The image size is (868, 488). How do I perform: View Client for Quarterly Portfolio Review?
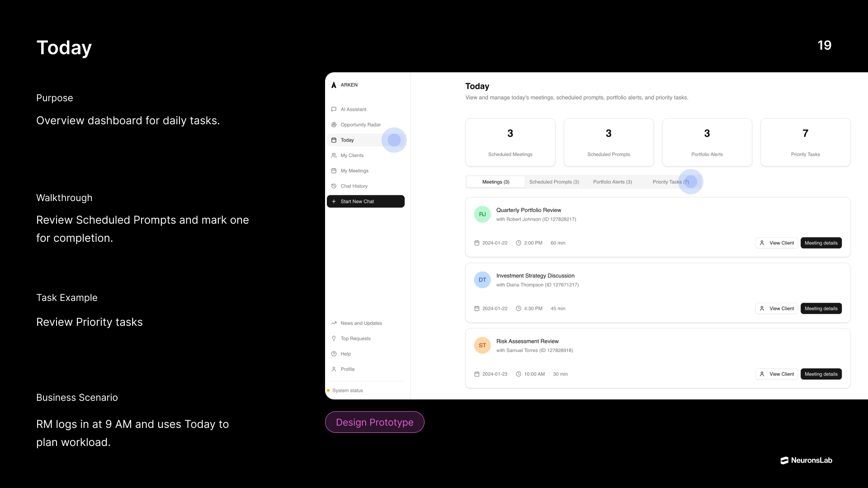tap(776, 243)
